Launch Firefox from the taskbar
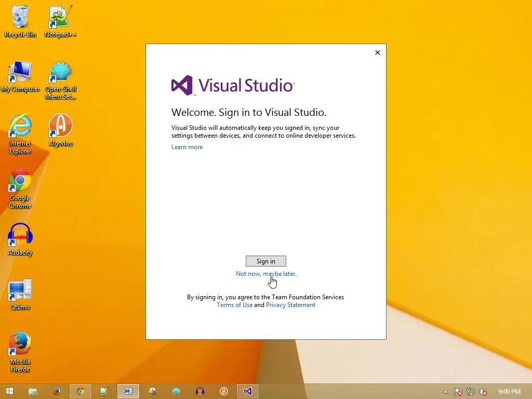Image resolution: width=532 pixels, height=399 pixels. [56, 391]
